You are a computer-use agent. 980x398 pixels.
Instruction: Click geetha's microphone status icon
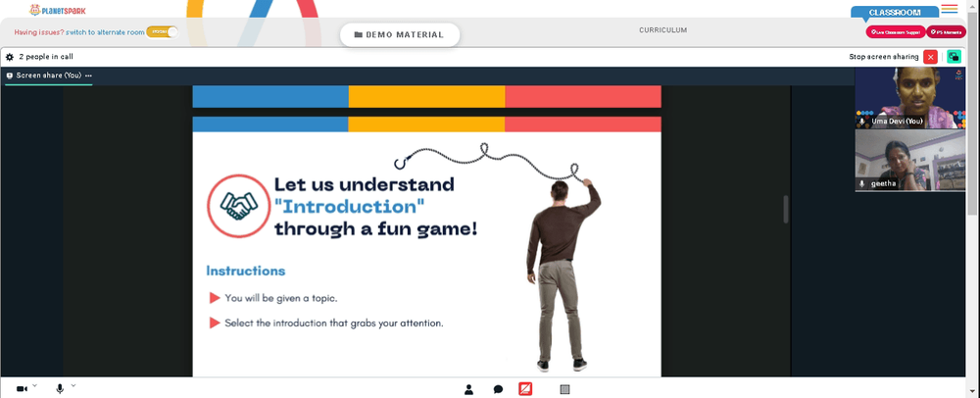[861, 183]
